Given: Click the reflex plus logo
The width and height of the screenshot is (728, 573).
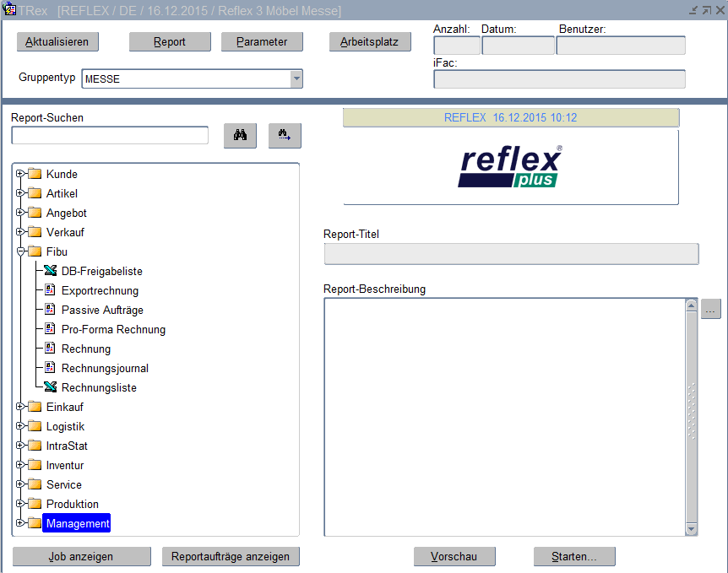Looking at the screenshot, I should pyautogui.click(x=510, y=166).
